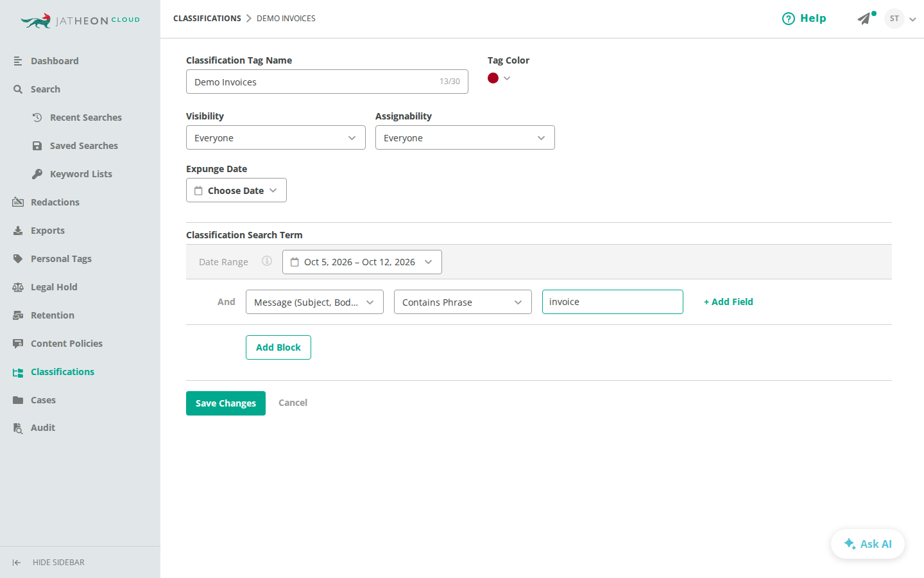Image resolution: width=924 pixels, height=578 pixels.
Task: Click the Content Policies icon
Action: [x=18, y=344]
